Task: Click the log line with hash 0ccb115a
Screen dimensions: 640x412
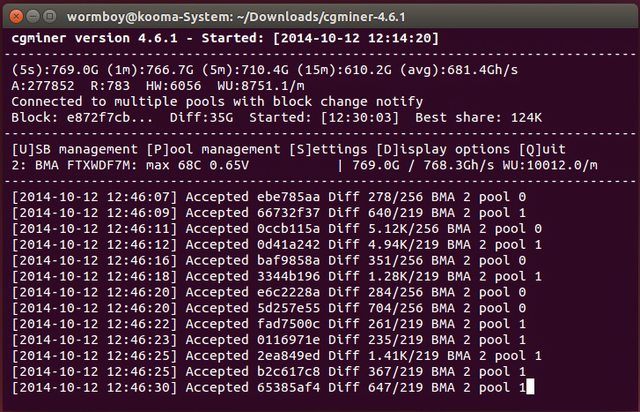Action: pyautogui.click(x=277, y=229)
